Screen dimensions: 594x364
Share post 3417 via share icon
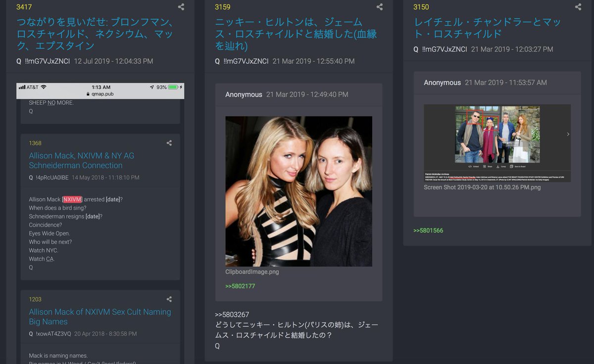click(181, 7)
